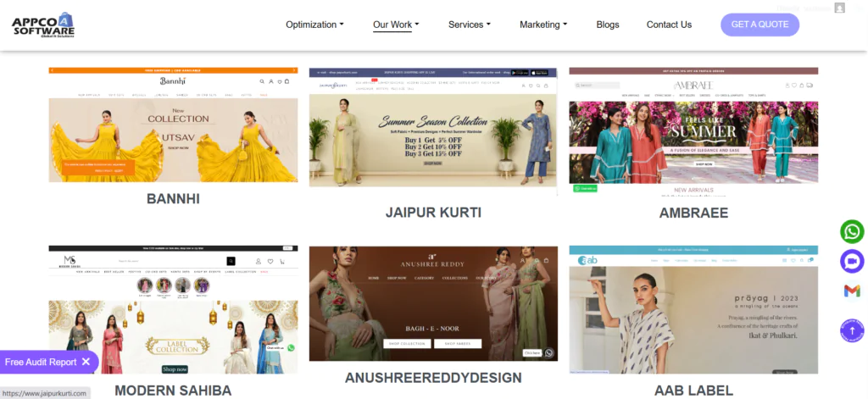Open the WhatsApp chat icon
Image resolution: width=868 pixels, height=399 pixels.
point(852,231)
